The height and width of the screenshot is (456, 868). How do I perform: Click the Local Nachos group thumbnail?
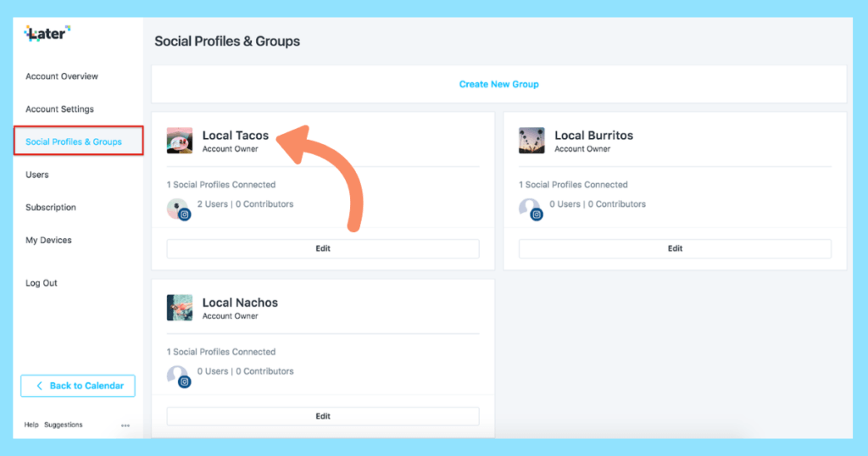(x=180, y=308)
